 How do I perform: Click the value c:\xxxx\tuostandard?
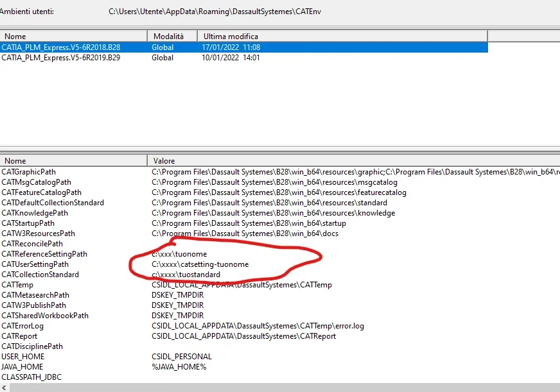(x=186, y=275)
